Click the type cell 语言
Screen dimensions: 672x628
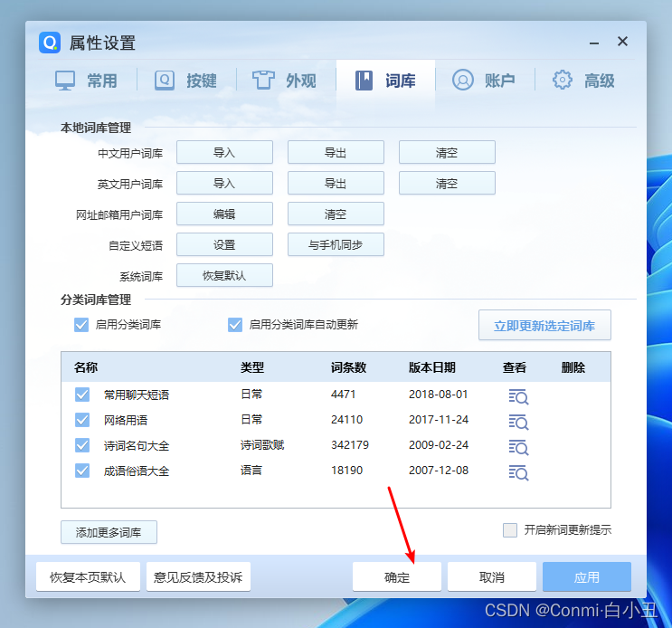point(251,471)
